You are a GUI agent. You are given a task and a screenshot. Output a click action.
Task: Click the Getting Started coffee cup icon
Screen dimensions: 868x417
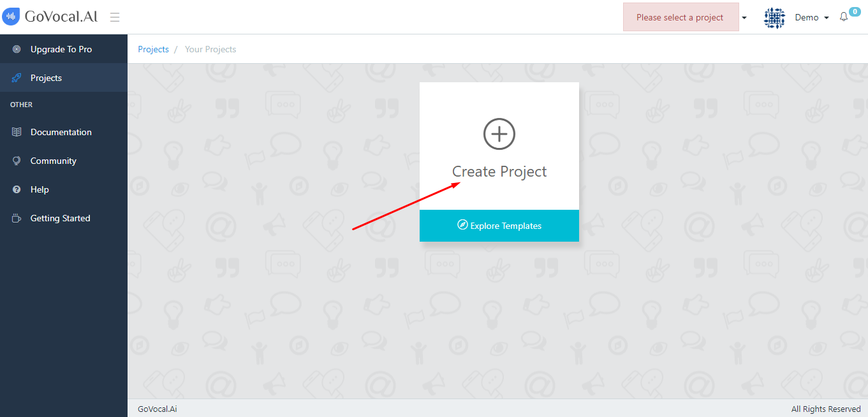click(17, 218)
